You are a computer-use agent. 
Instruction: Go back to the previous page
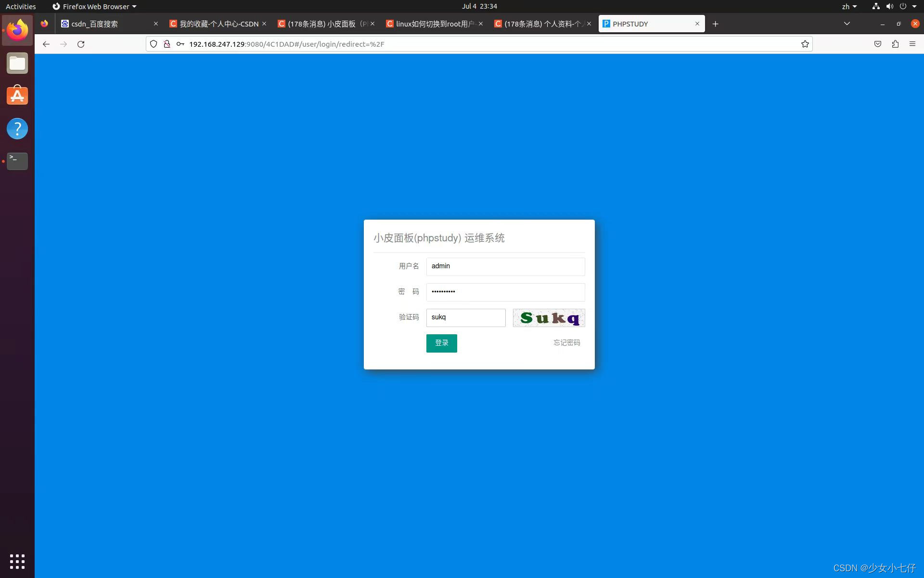coord(46,44)
